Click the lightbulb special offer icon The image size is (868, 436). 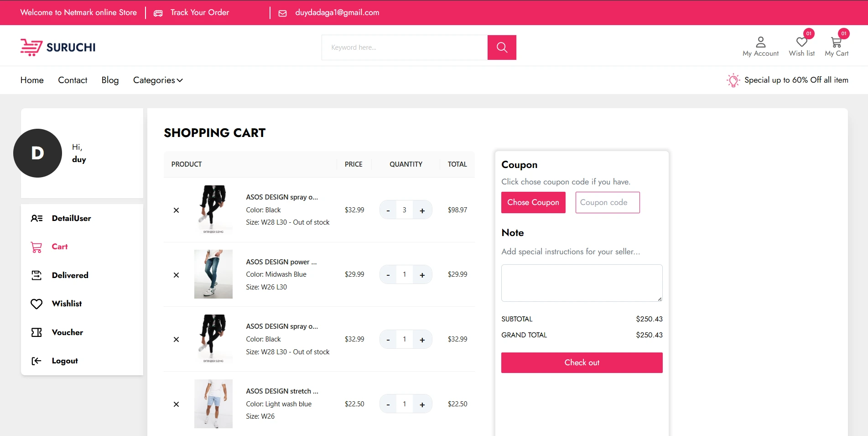click(733, 80)
